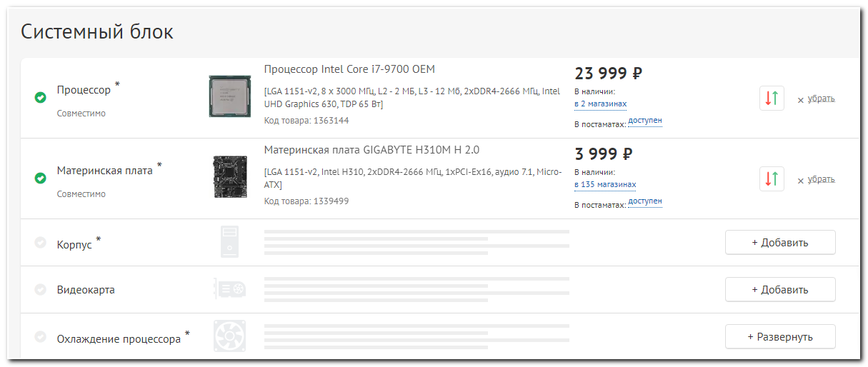
Task: Add a case with Корпус Добавить button
Action: pos(780,242)
